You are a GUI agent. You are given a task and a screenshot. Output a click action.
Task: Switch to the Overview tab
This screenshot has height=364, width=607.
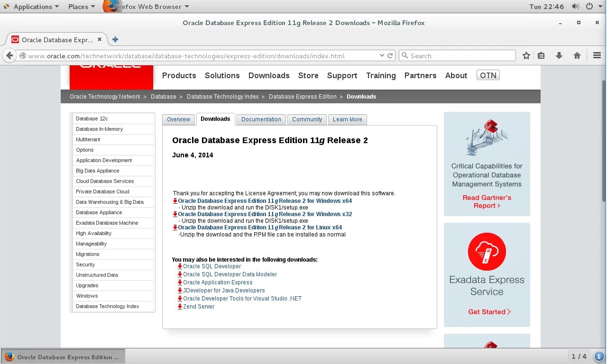(x=178, y=119)
